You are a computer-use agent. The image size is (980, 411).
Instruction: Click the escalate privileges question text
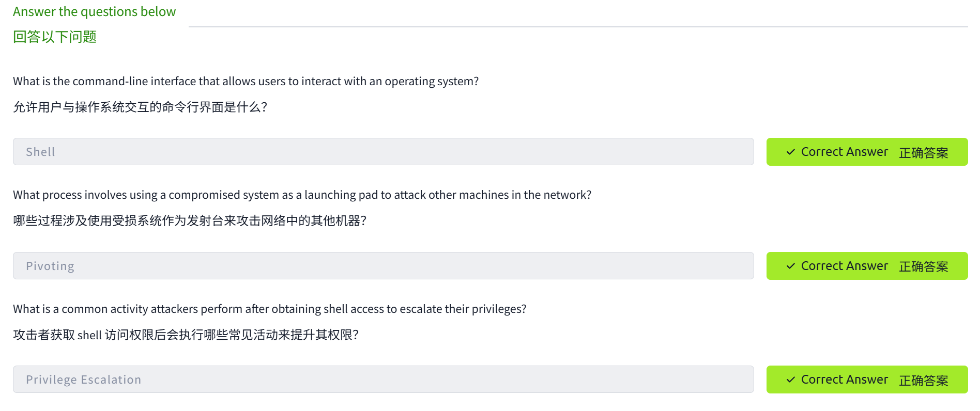click(269, 309)
